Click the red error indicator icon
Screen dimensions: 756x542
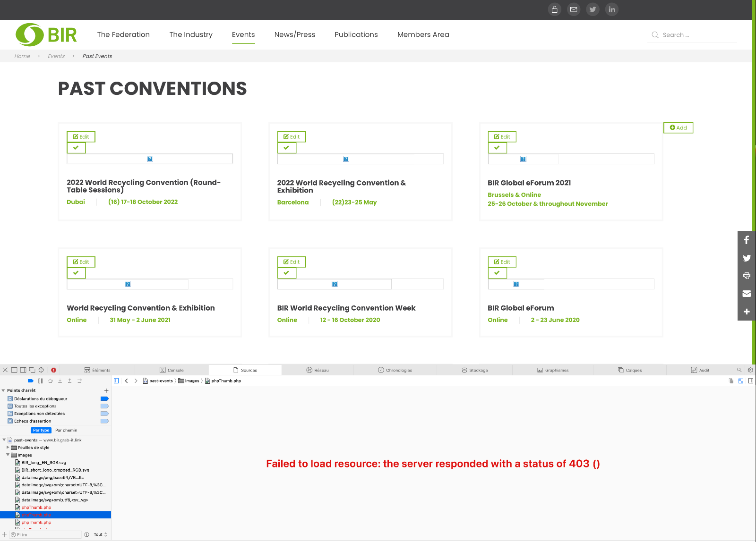53,370
